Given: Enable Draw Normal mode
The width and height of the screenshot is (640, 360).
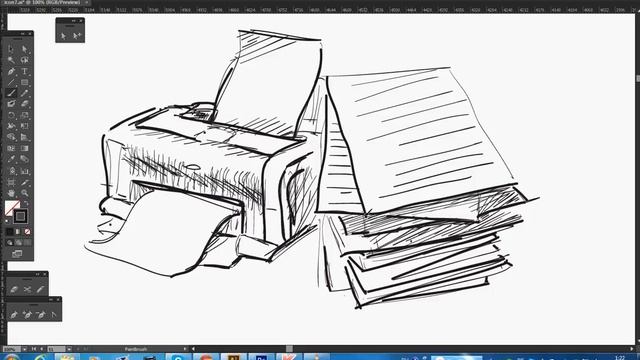Looking at the screenshot, I should coord(10,242).
